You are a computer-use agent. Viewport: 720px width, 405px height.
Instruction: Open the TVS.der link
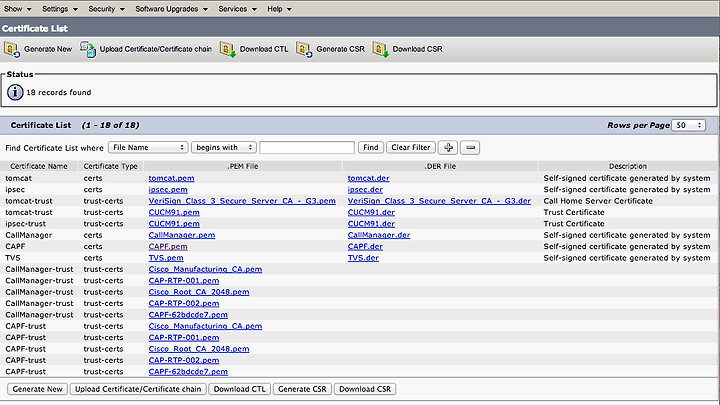click(x=363, y=258)
